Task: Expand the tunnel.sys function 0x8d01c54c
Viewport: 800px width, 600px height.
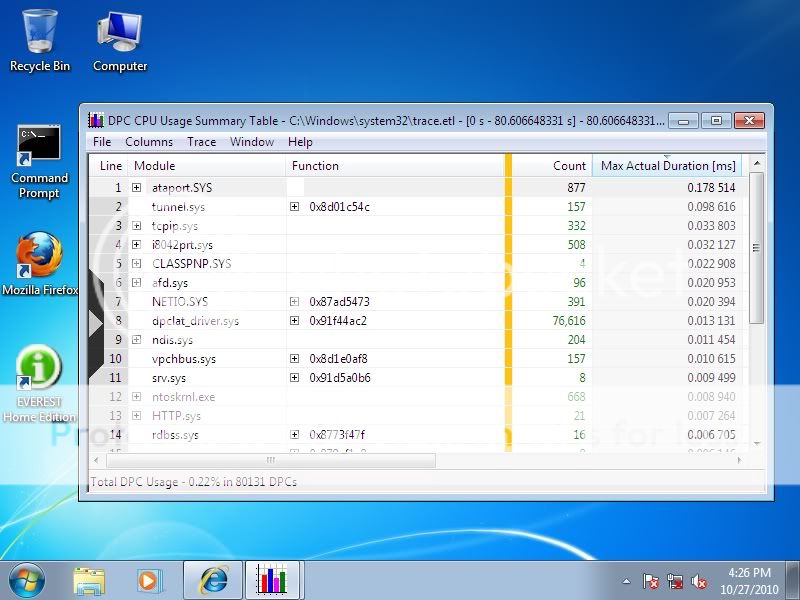Action: click(x=294, y=207)
